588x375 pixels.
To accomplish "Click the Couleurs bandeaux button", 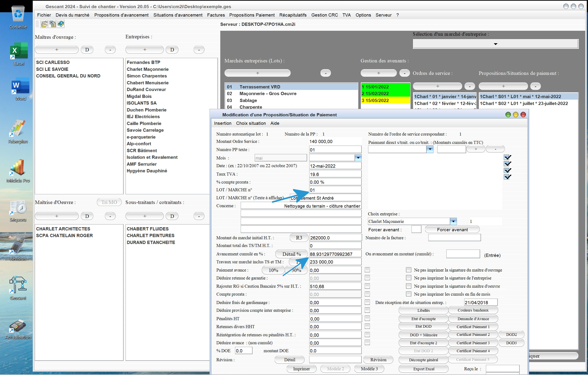I will point(473,310).
